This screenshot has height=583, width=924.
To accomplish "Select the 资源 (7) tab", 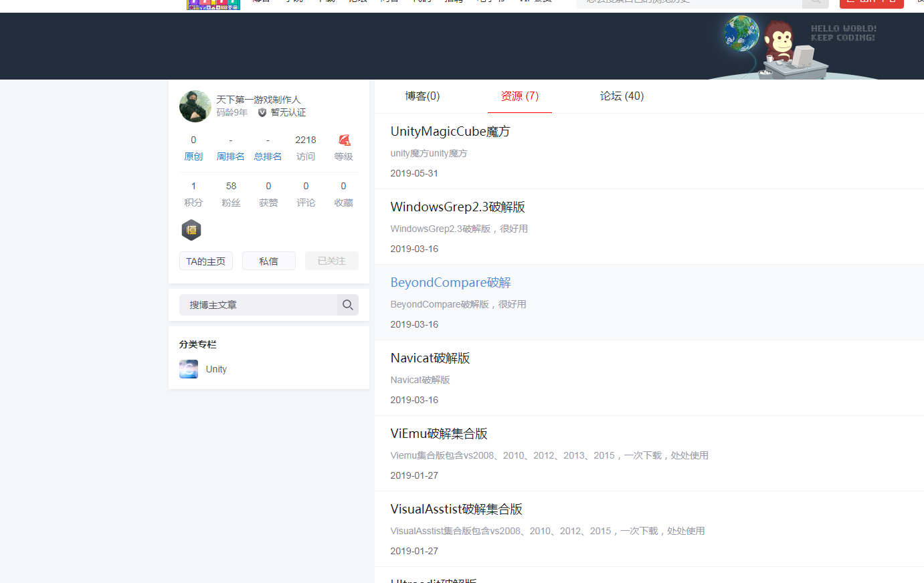I will tap(520, 96).
